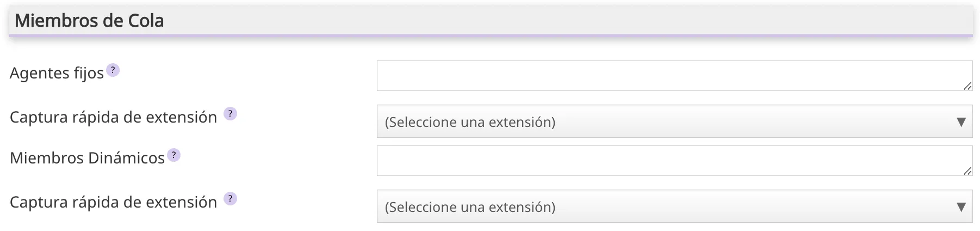Image resolution: width=980 pixels, height=231 pixels.
Task: Open help for Captura rápida below Agentes fijos
Action: (230, 114)
